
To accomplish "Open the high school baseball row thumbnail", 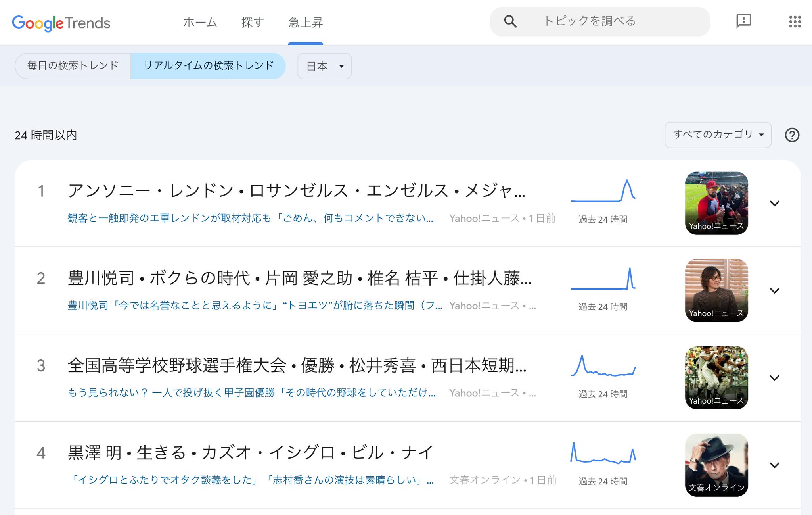I will tap(716, 378).
